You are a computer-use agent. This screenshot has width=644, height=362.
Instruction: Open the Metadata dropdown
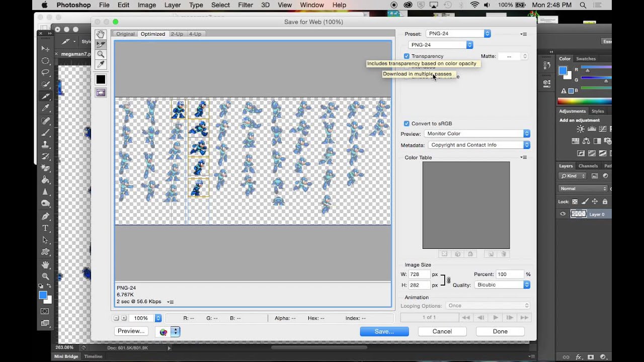tap(479, 145)
